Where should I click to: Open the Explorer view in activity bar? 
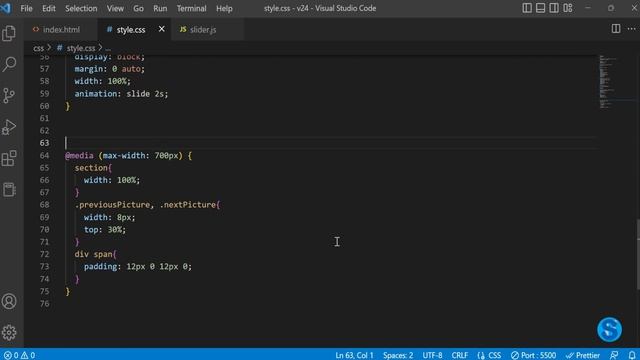click(x=9, y=33)
